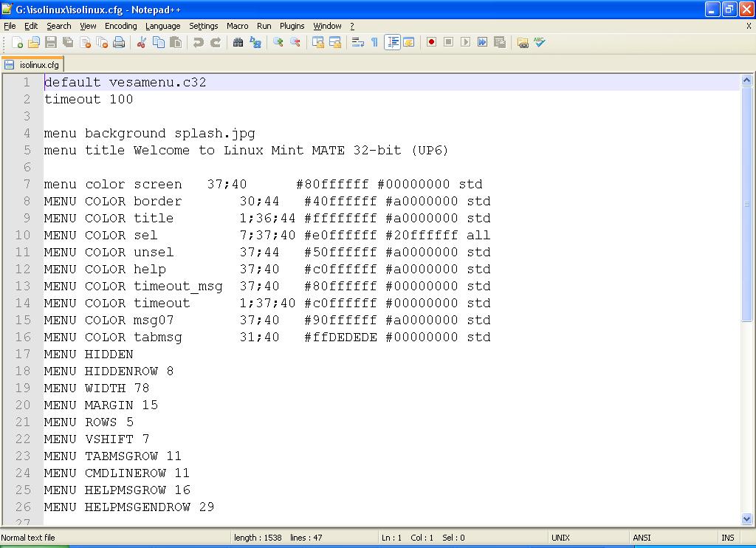Open the Encoding menu

pos(120,26)
